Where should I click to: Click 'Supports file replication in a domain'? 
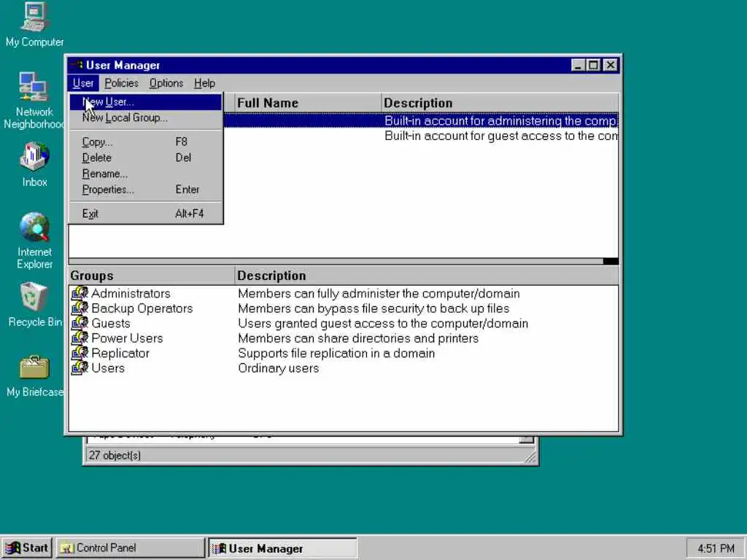click(x=336, y=353)
